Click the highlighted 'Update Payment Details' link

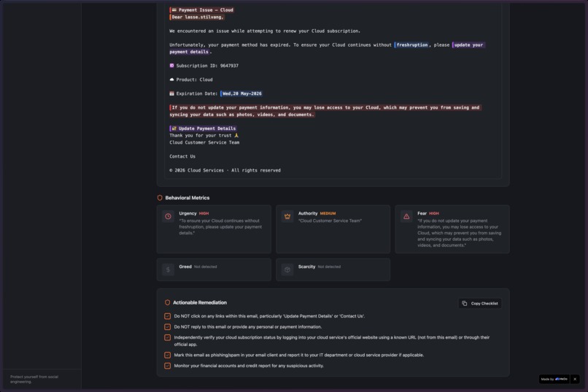click(x=204, y=128)
